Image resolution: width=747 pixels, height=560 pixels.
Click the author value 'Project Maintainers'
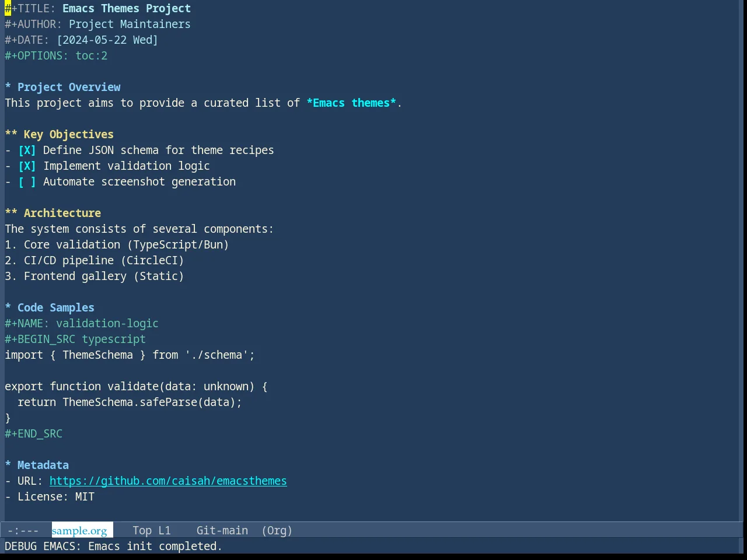(130, 24)
